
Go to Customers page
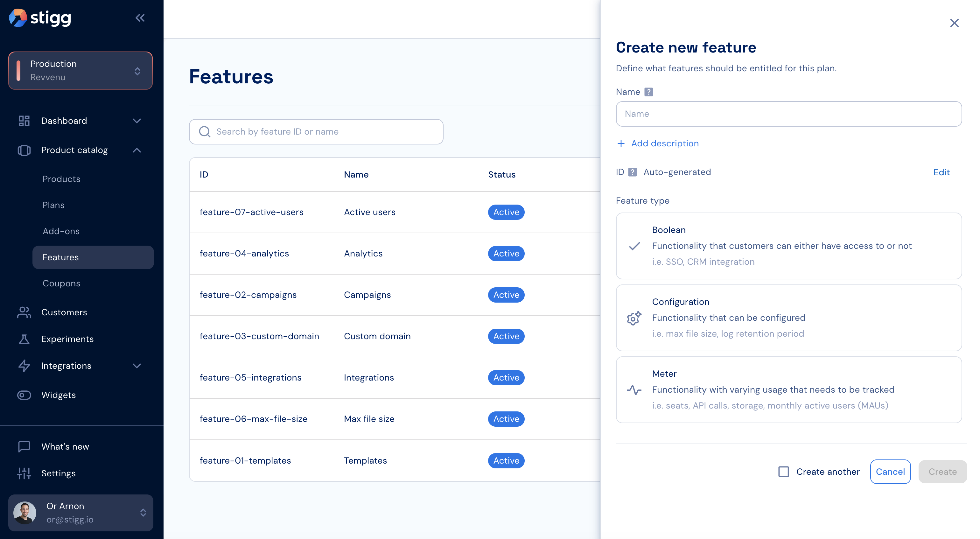(x=64, y=312)
